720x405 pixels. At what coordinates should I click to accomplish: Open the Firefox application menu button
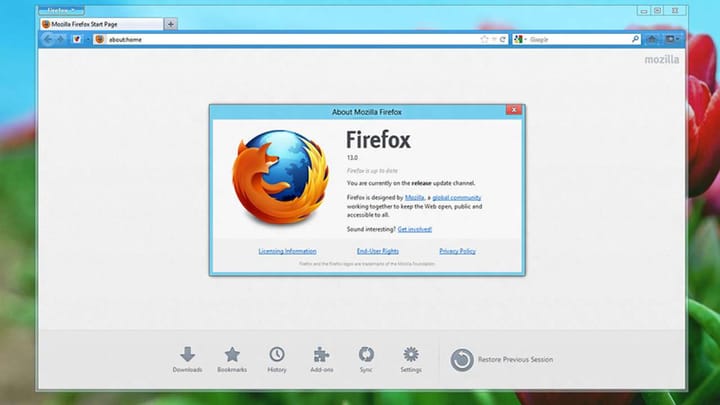[x=61, y=11]
